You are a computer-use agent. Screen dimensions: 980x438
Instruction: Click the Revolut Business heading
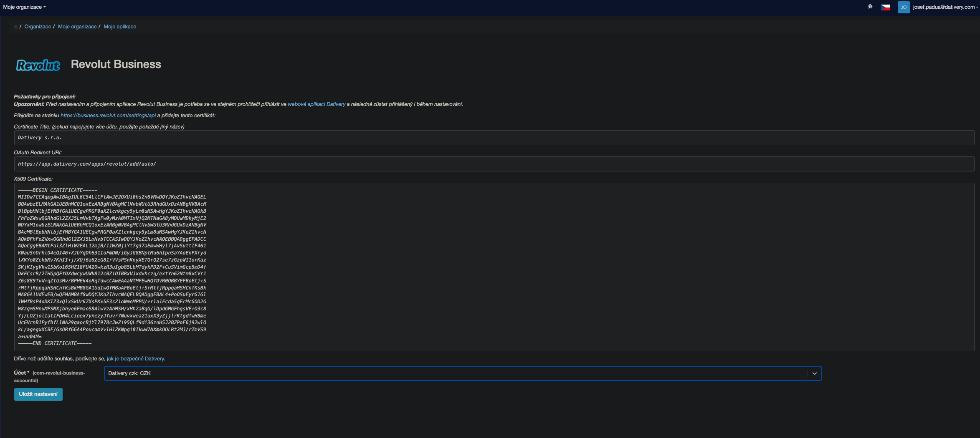point(116,64)
